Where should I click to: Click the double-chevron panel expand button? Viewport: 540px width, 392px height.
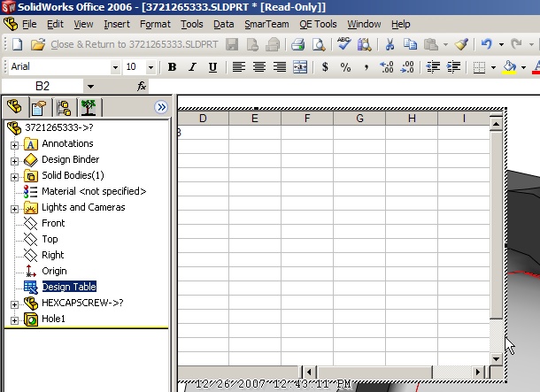pyautogui.click(x=161, y=107)
